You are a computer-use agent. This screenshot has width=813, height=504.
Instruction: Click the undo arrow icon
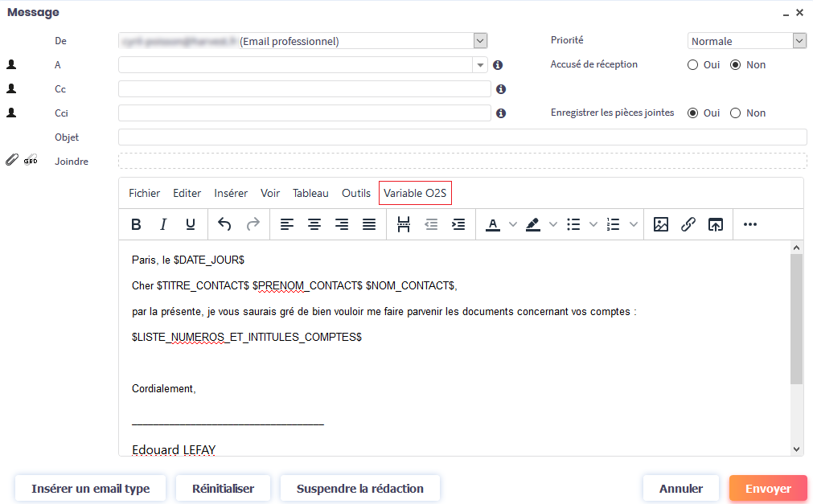pyautogui.click(x=224, y=225)
